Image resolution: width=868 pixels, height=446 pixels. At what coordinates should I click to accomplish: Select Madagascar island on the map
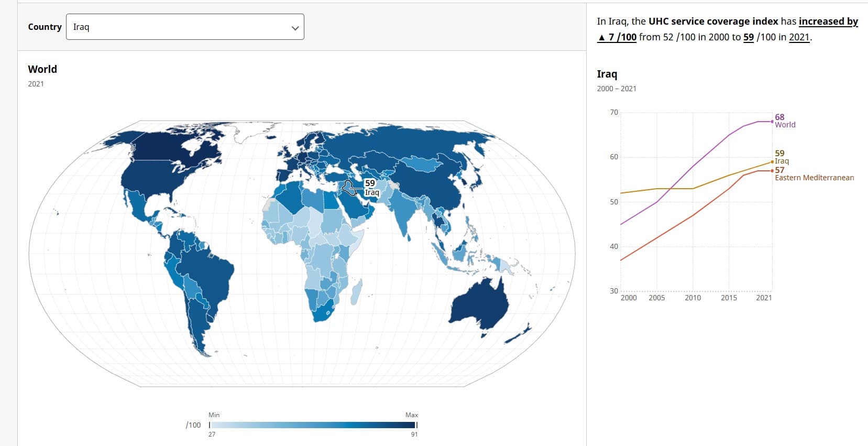[x=356, y=292]
